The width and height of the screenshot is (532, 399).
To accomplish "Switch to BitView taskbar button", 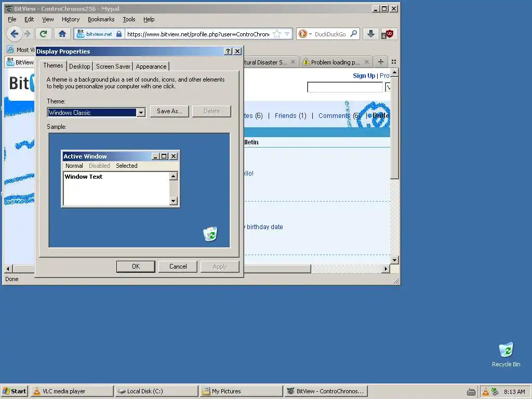I will pos(326,391).
